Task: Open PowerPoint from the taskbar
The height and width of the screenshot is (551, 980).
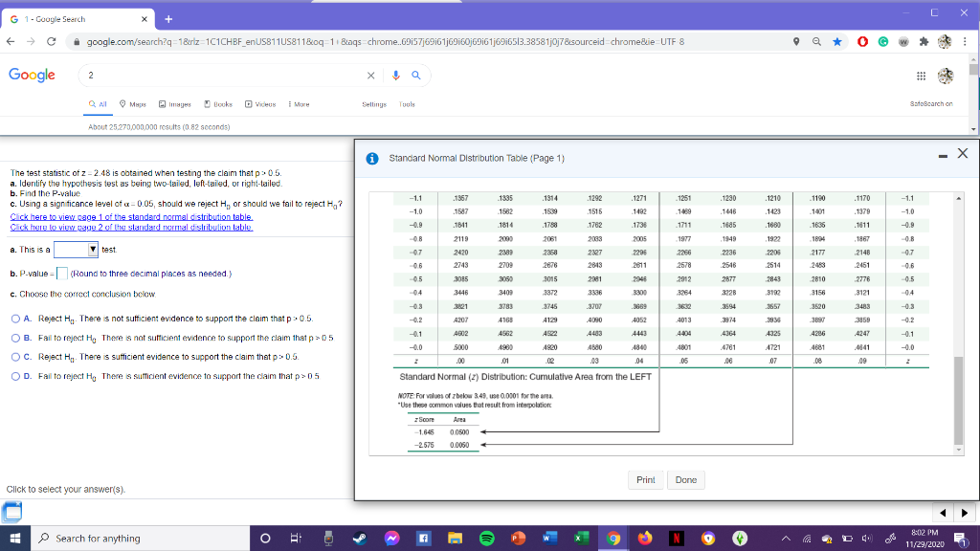Action: click(x=518, y=538)
